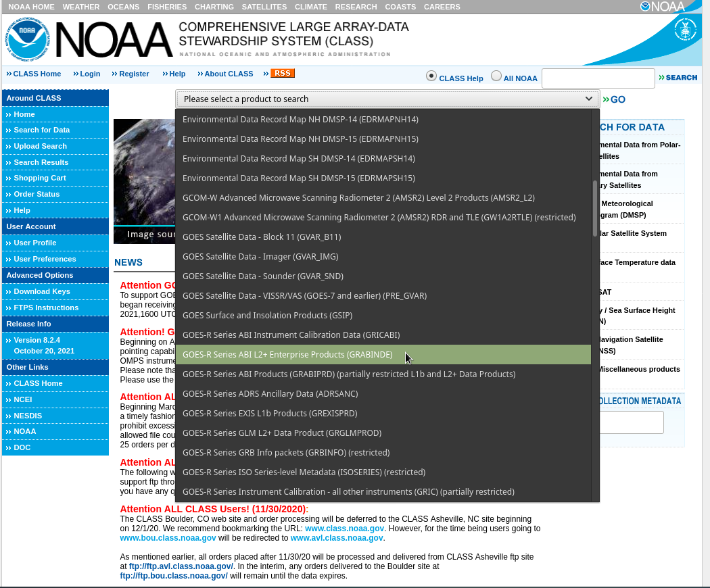
Task: Choose GOES-R Series EXIS L1b Products
Action: 383,413
